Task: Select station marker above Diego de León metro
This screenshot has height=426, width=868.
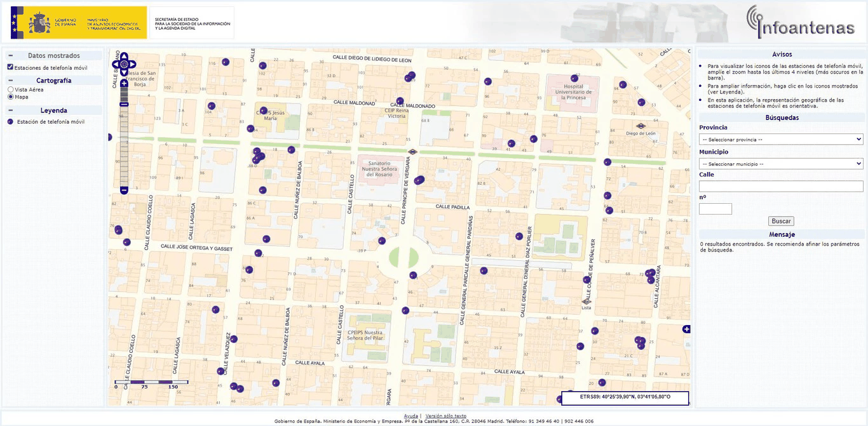Action: pyautogui.click(x=641, y=102)
